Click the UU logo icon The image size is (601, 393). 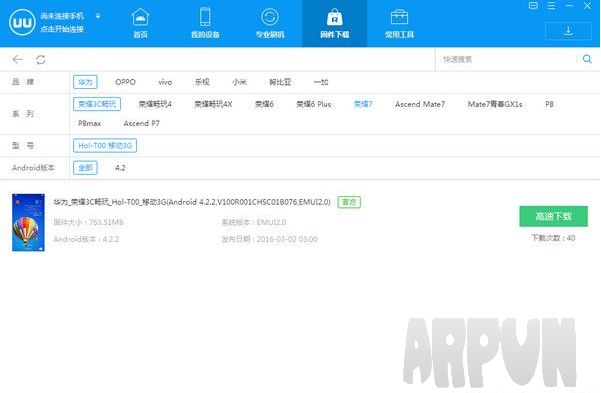pyautogui.click(x=22, y=22)
